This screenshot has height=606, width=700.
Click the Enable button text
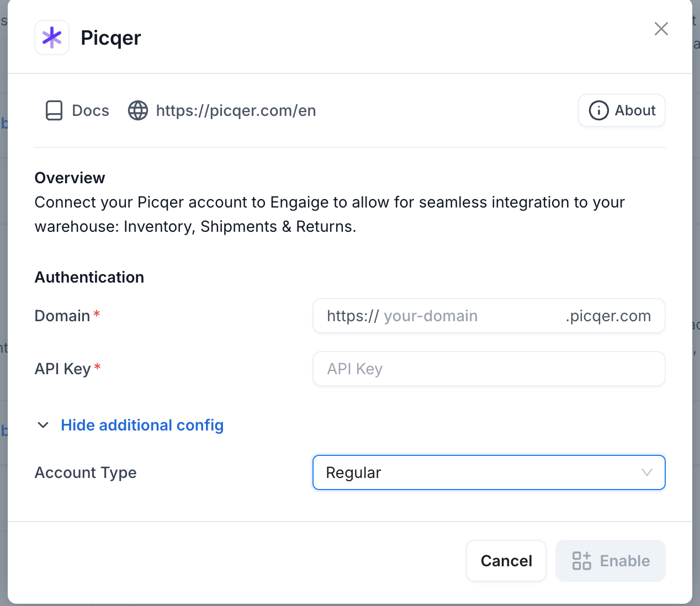click(x=625, y=561)
